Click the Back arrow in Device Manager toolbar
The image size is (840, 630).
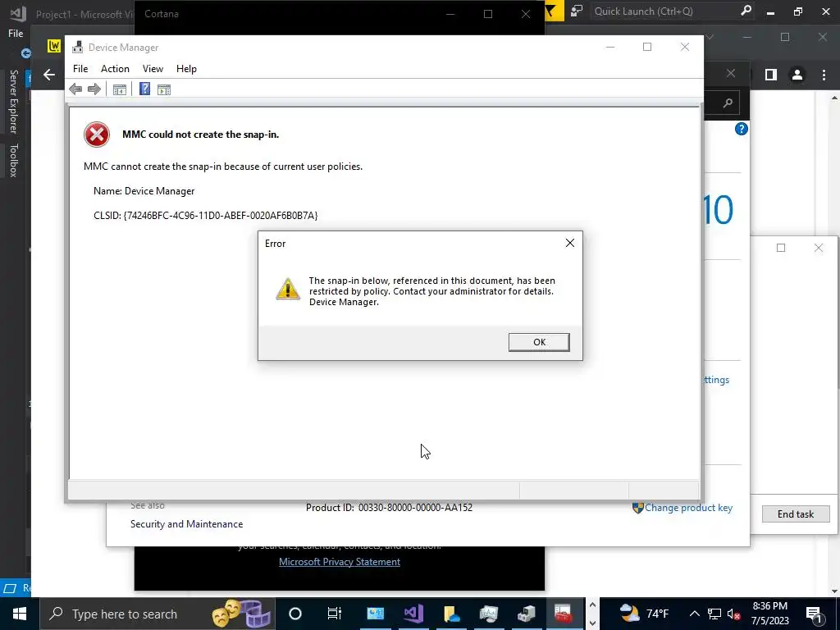pyautogui.click(x=75, y=89)
